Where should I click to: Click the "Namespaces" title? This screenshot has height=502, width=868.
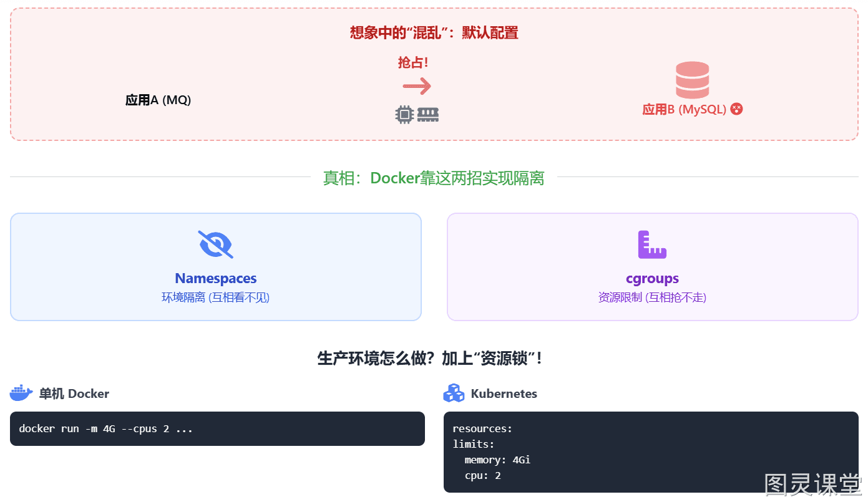click(x=216, y=279)
